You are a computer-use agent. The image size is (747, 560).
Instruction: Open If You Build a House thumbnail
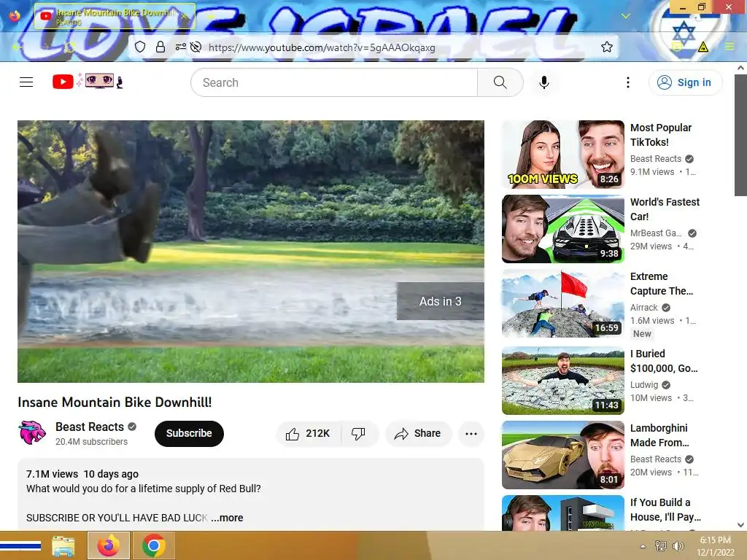[x=562, y=513]
